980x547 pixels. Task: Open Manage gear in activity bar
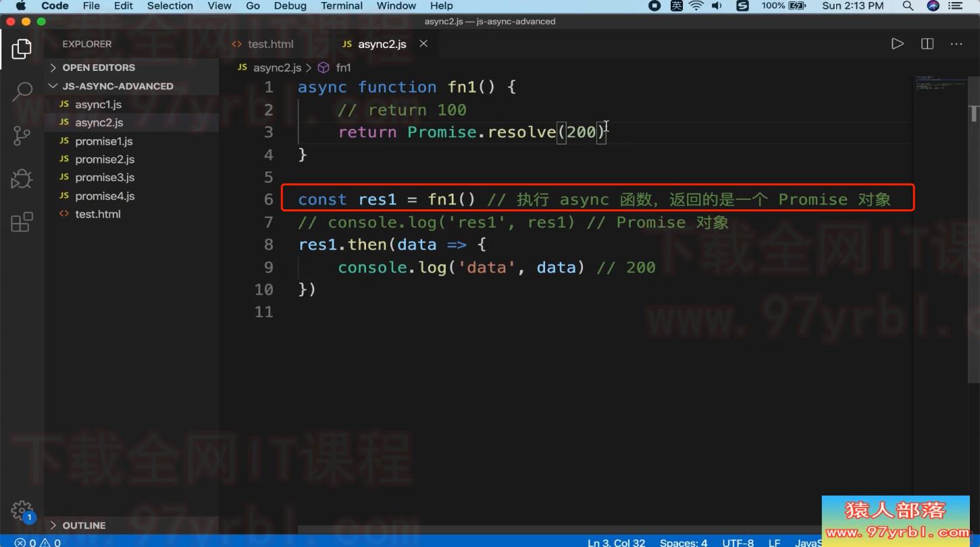click(22, 511)
